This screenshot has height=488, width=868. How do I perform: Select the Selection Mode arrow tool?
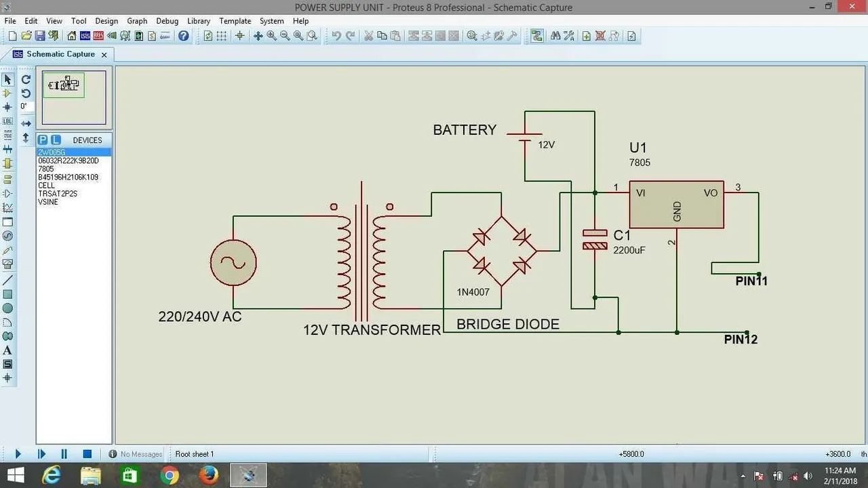pyautogui.click(x=7, y=79)
